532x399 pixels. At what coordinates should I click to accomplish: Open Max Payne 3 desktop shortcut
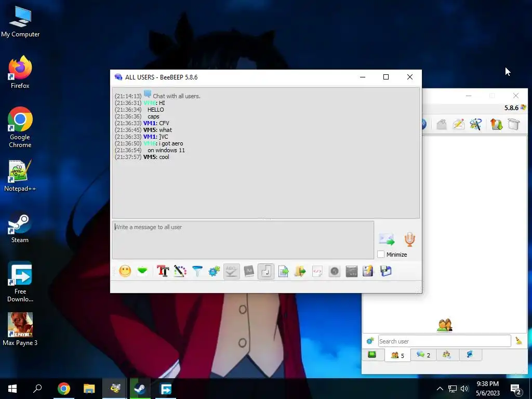coord(20,329)
